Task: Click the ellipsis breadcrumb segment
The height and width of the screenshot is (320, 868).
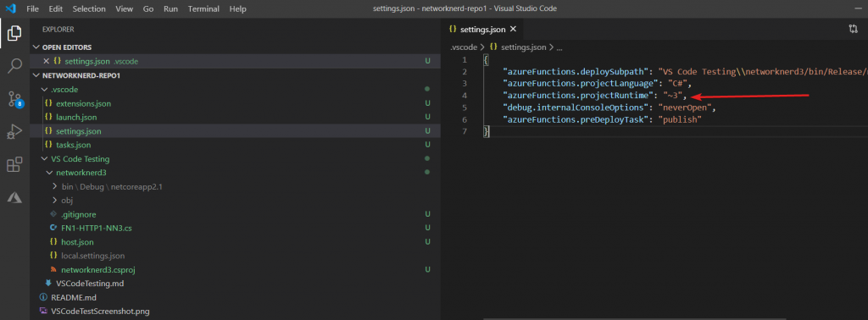Action: coord(559,47)
